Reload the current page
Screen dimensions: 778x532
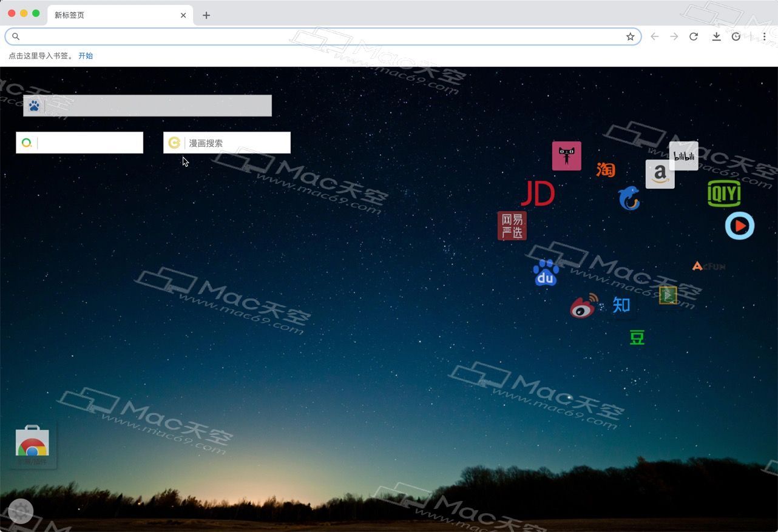pos(694,36)
